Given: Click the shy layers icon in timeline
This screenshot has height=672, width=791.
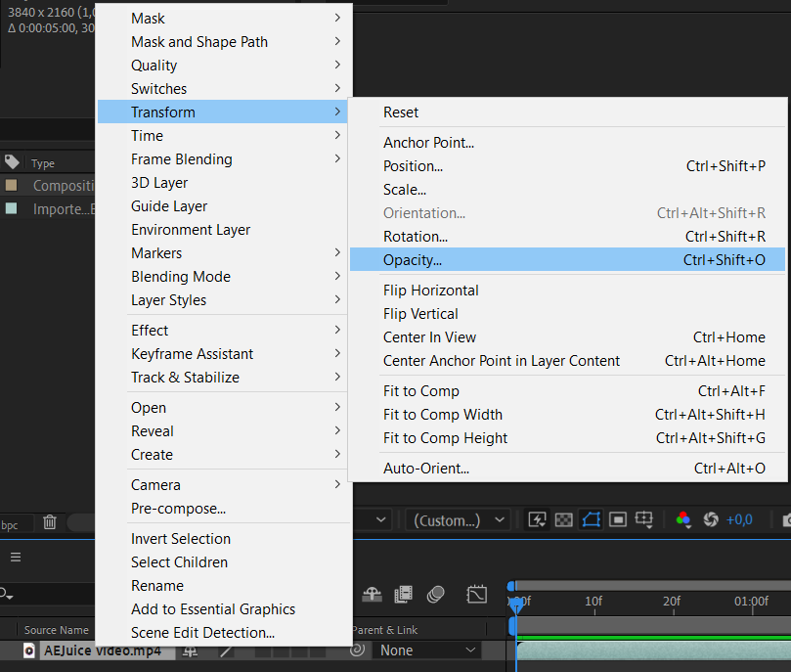Looking at the screenshot, I should coord(372,594).
